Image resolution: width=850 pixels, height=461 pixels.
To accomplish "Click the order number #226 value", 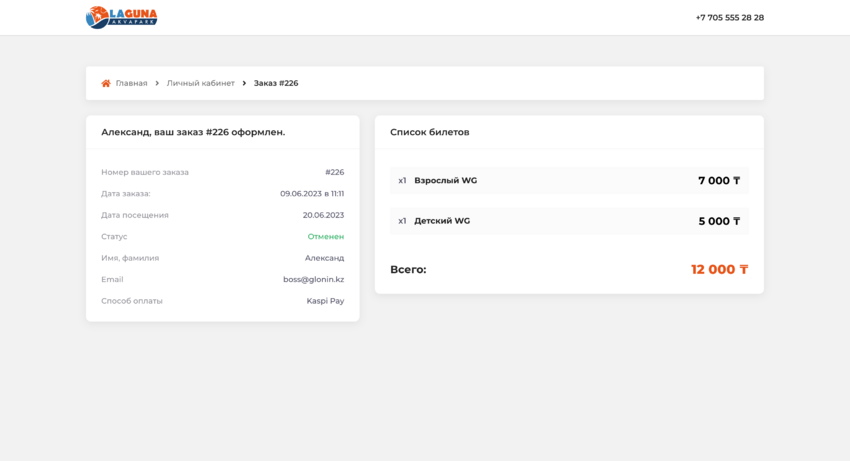I will tap(334, 172).
